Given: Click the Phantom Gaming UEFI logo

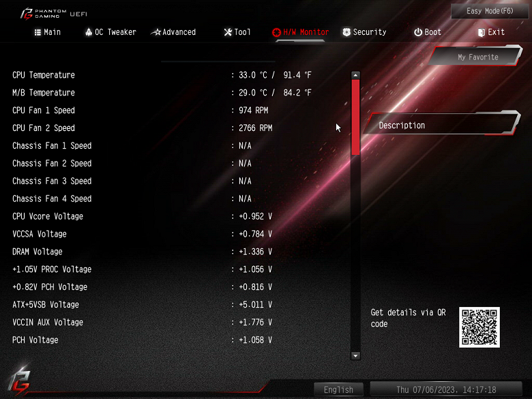Looking at the screenshot, I should (x=54, y=14).
